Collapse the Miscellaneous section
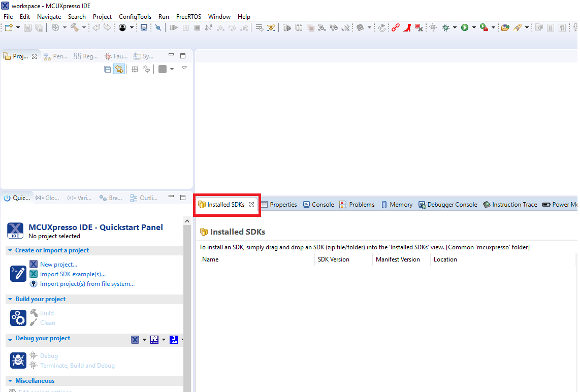This screenshot has height=392, width=580. (x=10, y=381)
